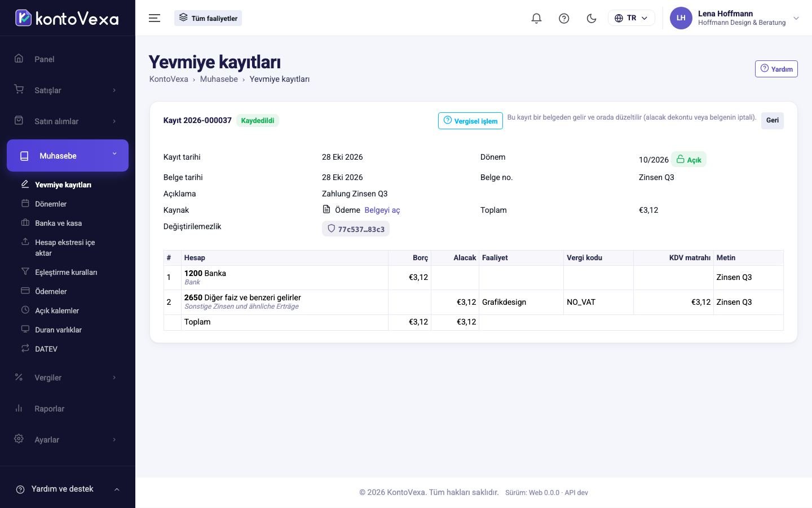Open the Tüm faaliyetler filter

pos(208,18)
